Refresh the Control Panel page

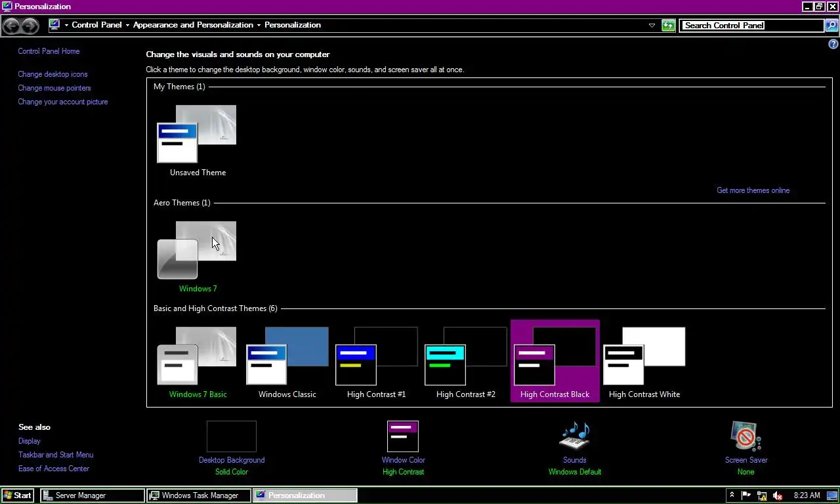(668, 26)
